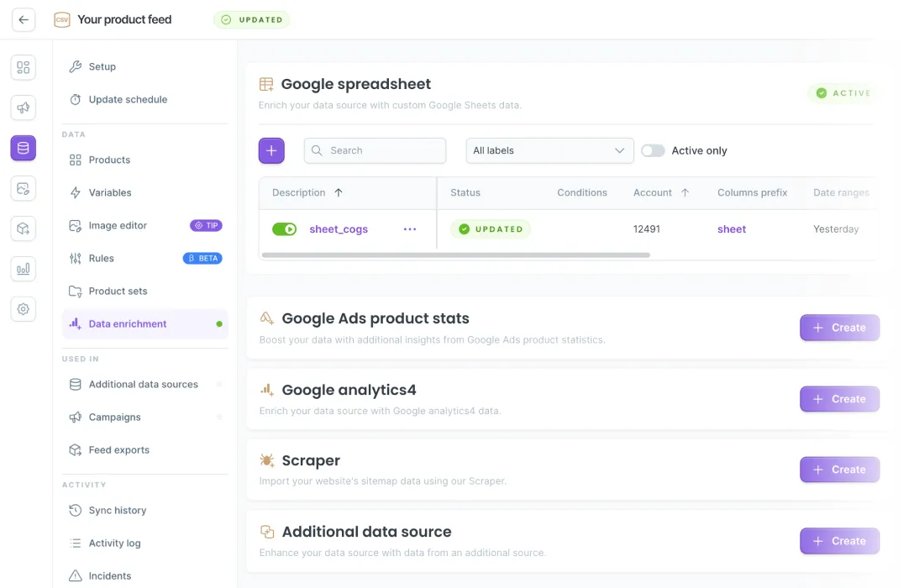Toggle sheet_cogs enrichment switch off
Image resolution: width=914 pixels, height=588 pixels.
click(x=285, y=229)
